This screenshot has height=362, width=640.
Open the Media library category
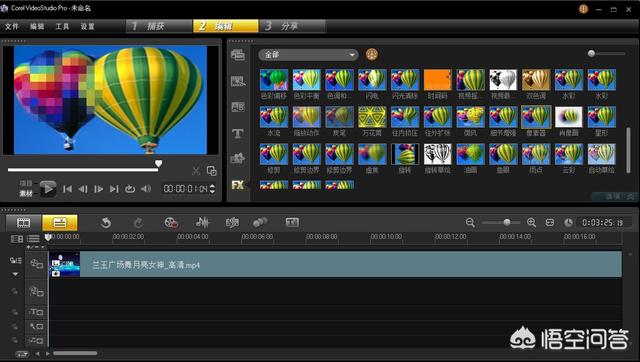coord(238,55)
